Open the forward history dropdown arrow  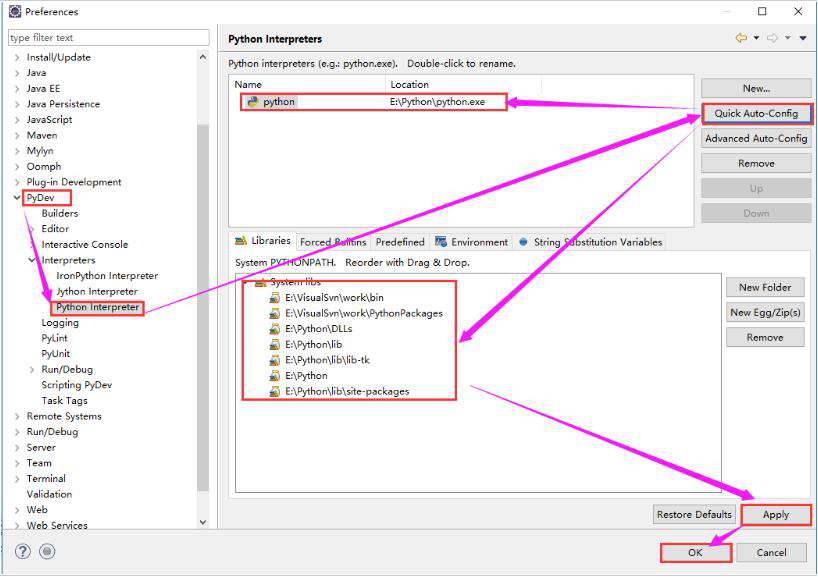tap(788, 38)
